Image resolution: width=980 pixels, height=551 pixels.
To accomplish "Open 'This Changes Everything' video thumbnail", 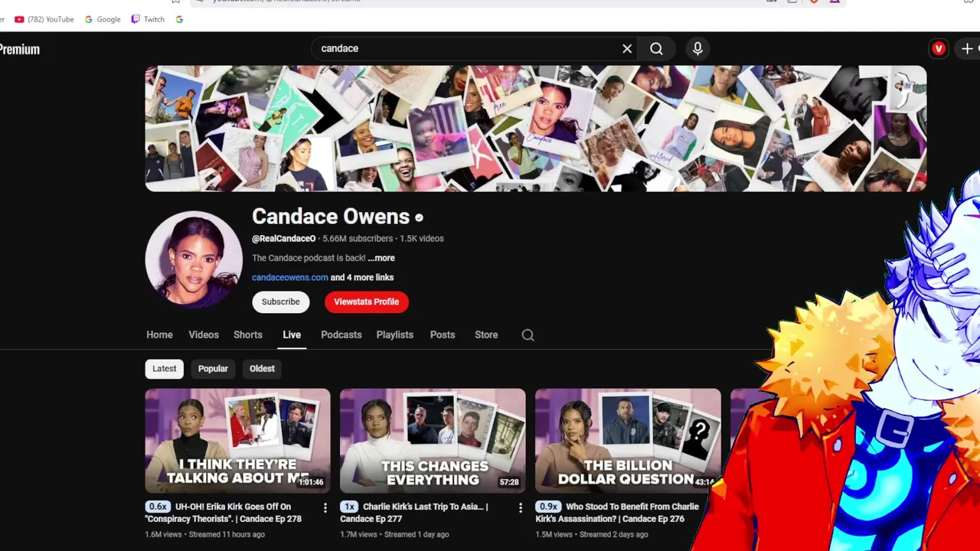I will (433, 441).
